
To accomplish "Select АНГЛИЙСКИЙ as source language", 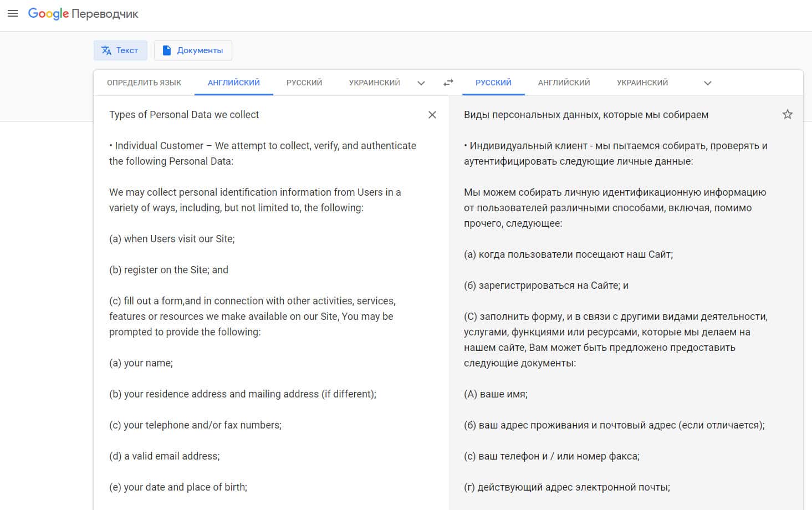I will pos(233,83).
